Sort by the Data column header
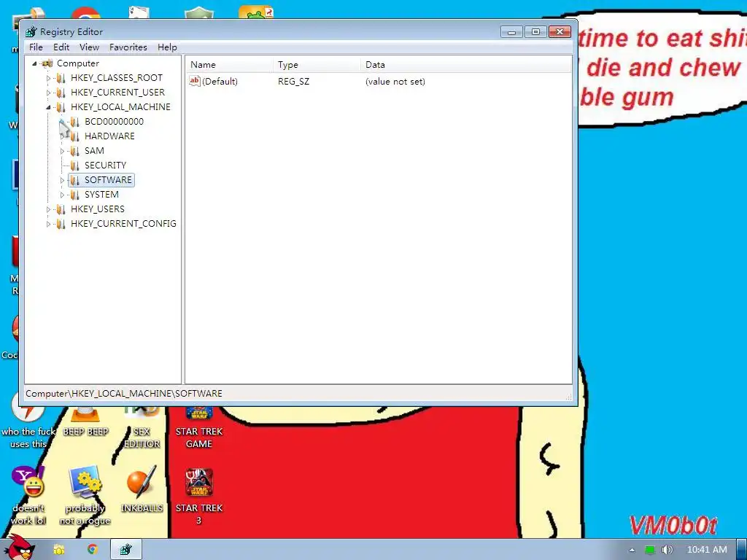Viewport: 747px width, 560px height. [465, 65]
